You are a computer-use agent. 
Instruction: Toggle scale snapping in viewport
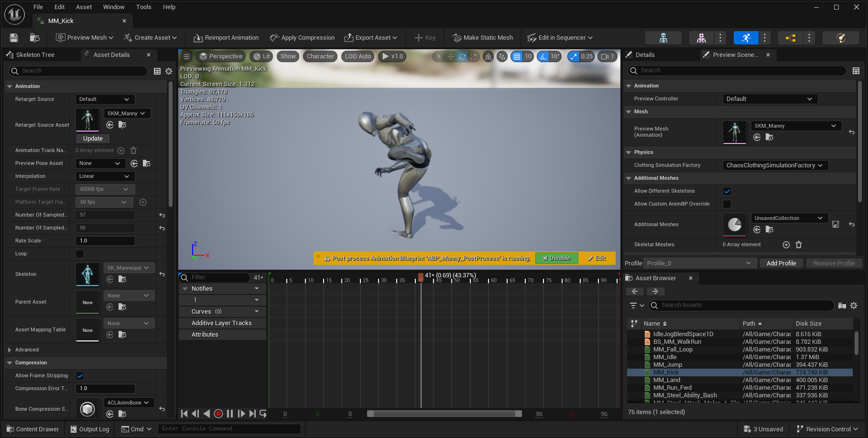tap(574, 56)
